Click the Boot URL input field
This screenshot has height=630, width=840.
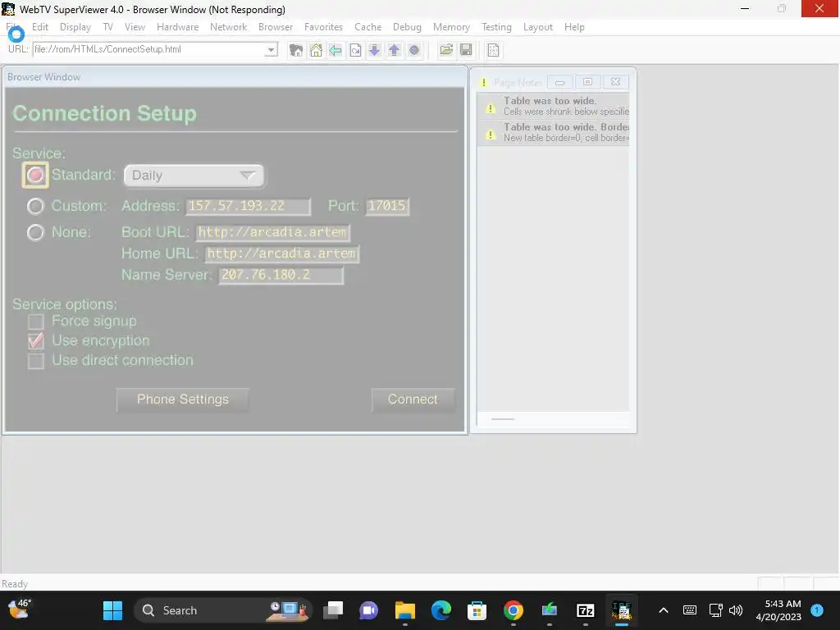click(x=272, y=232)
